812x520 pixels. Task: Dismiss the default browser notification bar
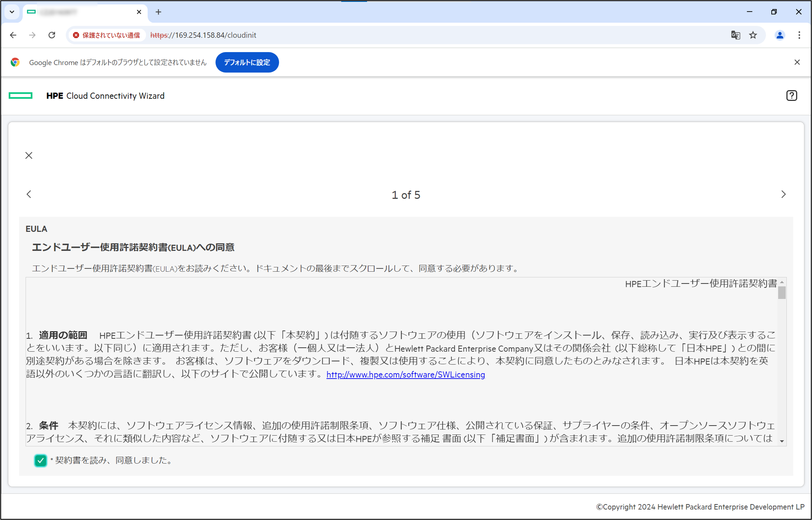pyautogui.click(x=797, y=62)
